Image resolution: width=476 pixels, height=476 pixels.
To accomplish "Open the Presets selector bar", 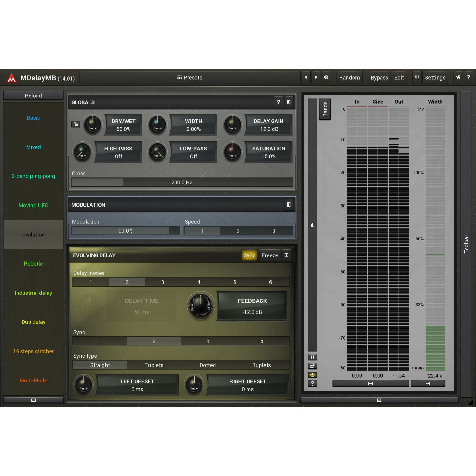I will 190,77.
